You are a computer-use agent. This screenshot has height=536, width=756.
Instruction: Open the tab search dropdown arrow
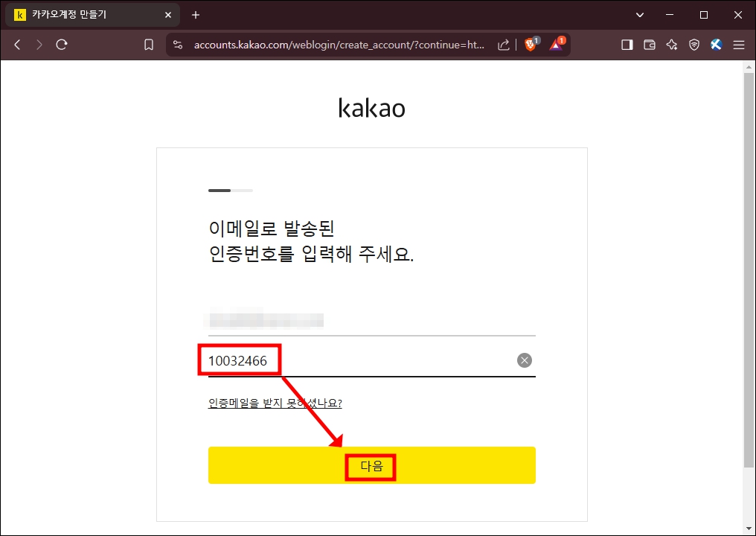[x=640, y=15]
